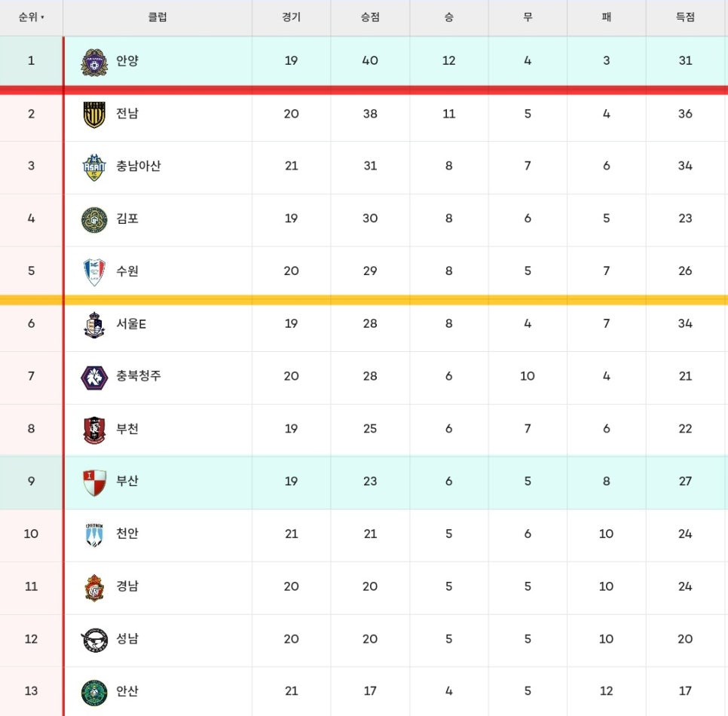Click the 수원 shield emblem

(94, 272)
